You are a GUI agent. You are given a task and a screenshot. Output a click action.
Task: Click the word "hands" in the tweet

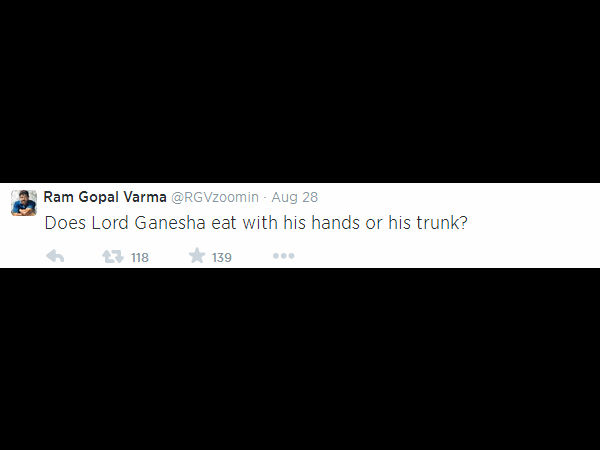point(338,223)
